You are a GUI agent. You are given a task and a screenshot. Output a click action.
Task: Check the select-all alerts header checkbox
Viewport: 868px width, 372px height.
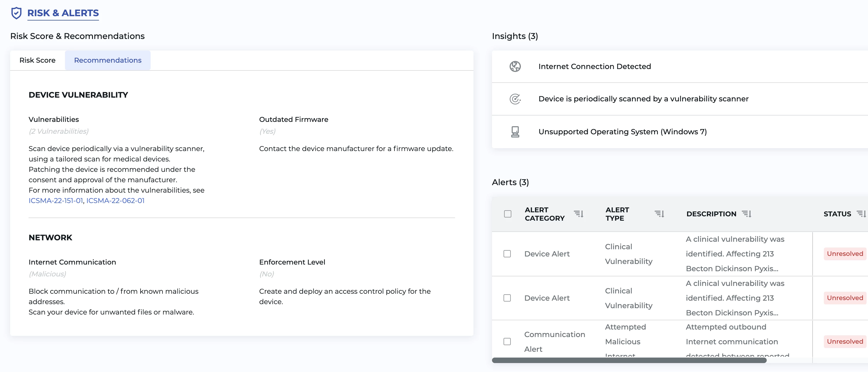508,214
